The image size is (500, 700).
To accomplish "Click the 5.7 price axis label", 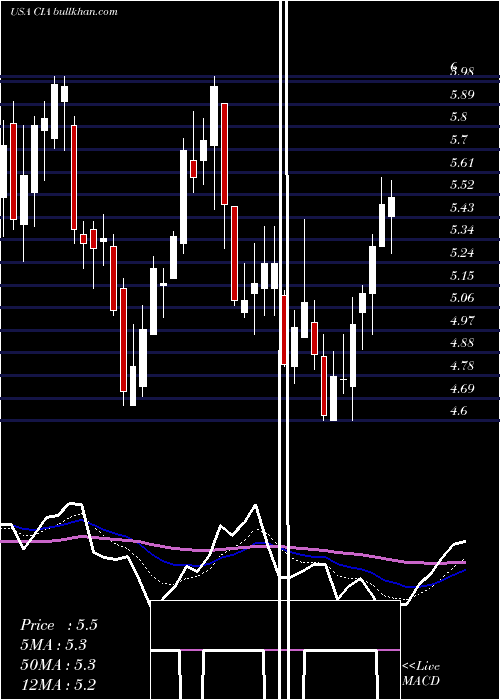I will click(x=459, y=140).
